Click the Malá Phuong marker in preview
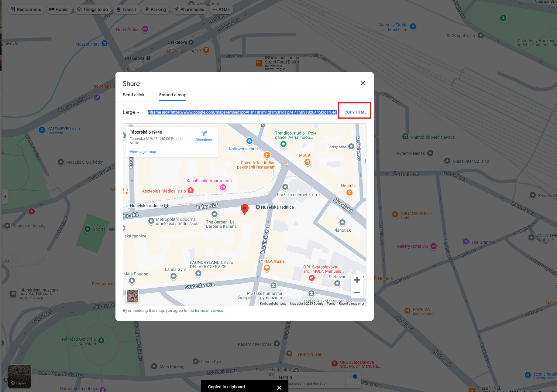Image resolution: width=557 pixels, height=392 pixels. coord(132,281)
